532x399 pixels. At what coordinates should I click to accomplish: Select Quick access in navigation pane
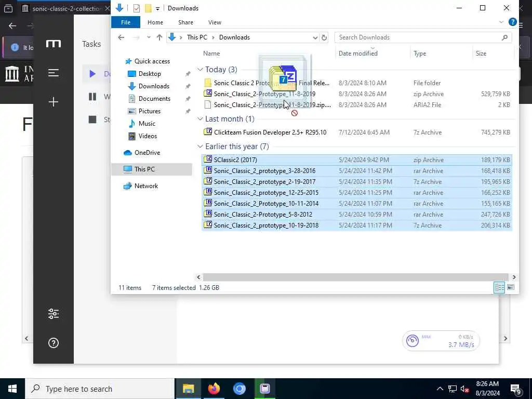pos(152,61)
